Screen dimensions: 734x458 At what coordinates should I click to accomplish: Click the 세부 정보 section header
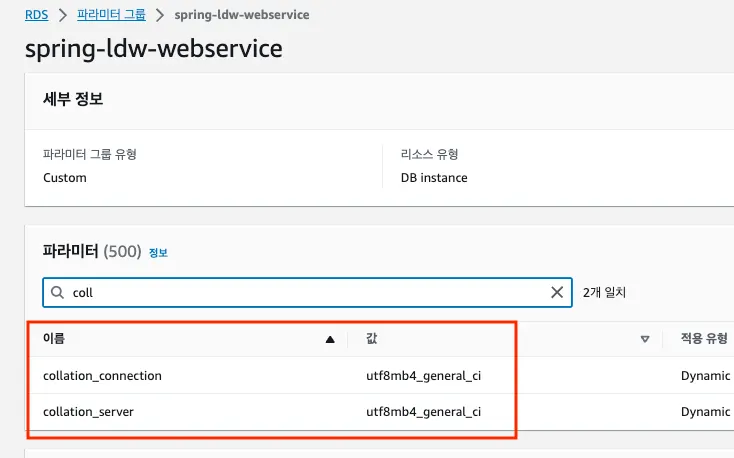pos(73,100)
